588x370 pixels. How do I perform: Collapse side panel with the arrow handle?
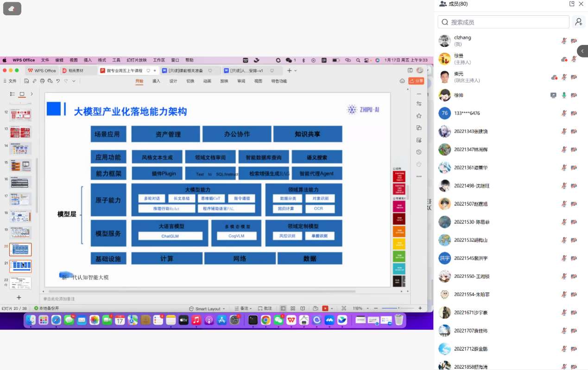click(582, 51)
